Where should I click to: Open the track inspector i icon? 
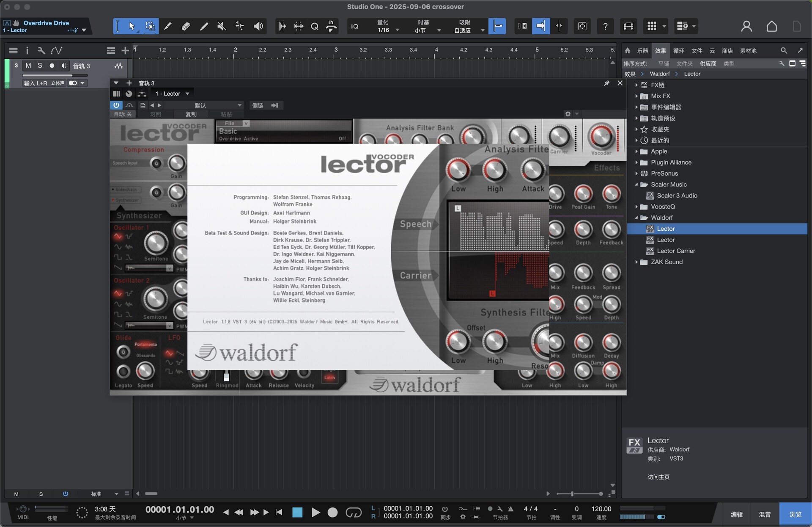point(27,51)
